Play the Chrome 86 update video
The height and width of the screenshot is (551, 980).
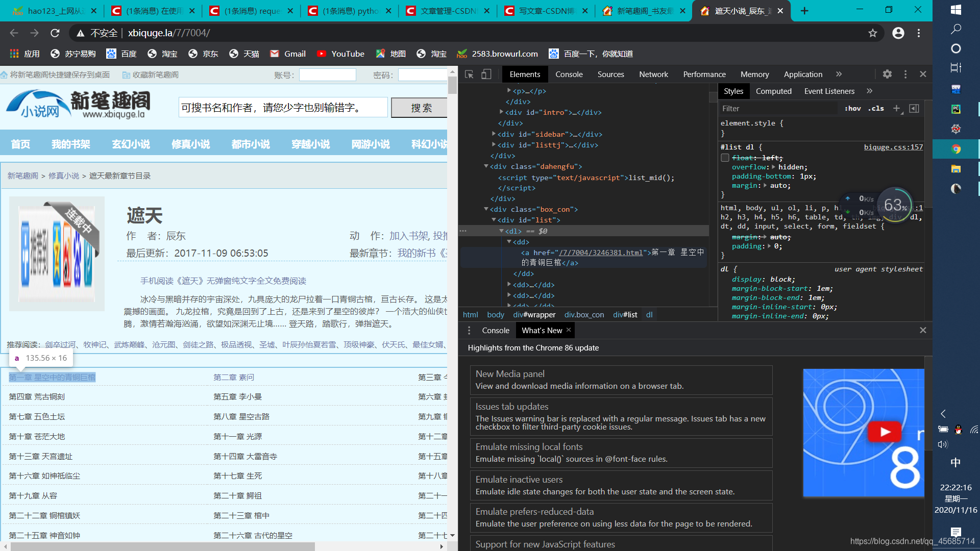click(x=885, y=432)
